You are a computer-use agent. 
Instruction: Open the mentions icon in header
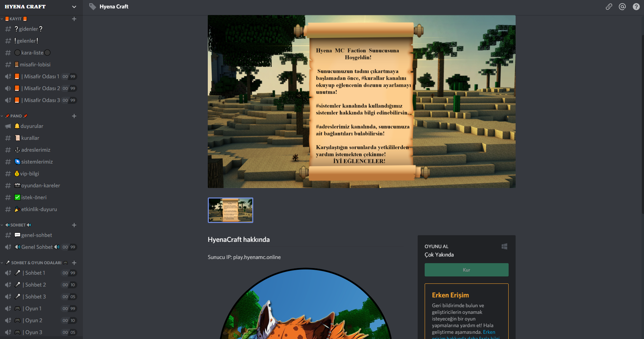(622, 7)
